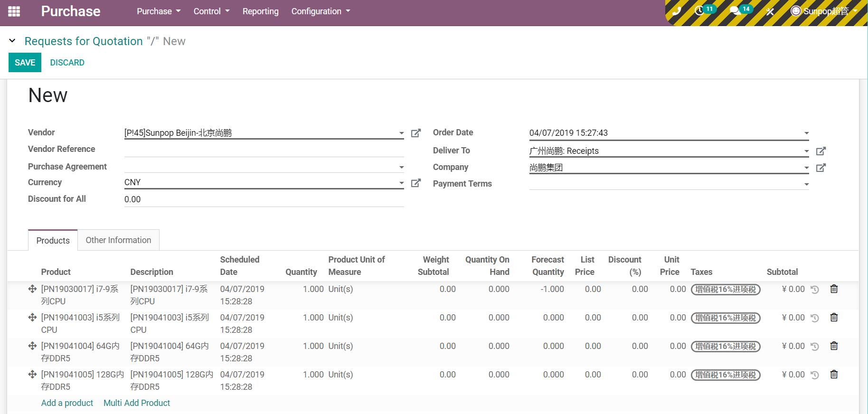Collapse breadcrumb chevron beside Requests for Quotation
868x414 pixels.
point(12,41)
